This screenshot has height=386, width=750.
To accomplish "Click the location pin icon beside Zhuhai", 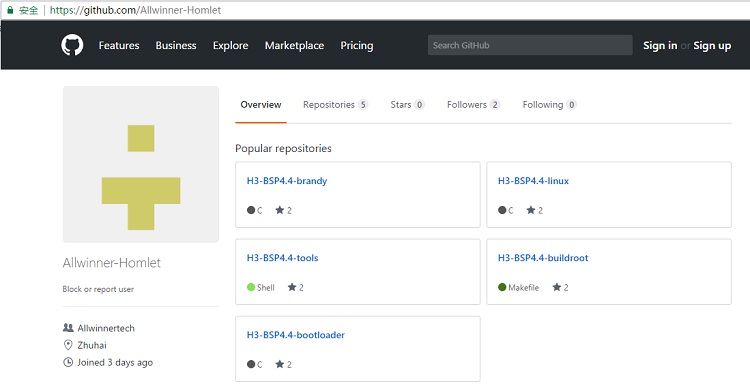I will (x=68, y=345).
